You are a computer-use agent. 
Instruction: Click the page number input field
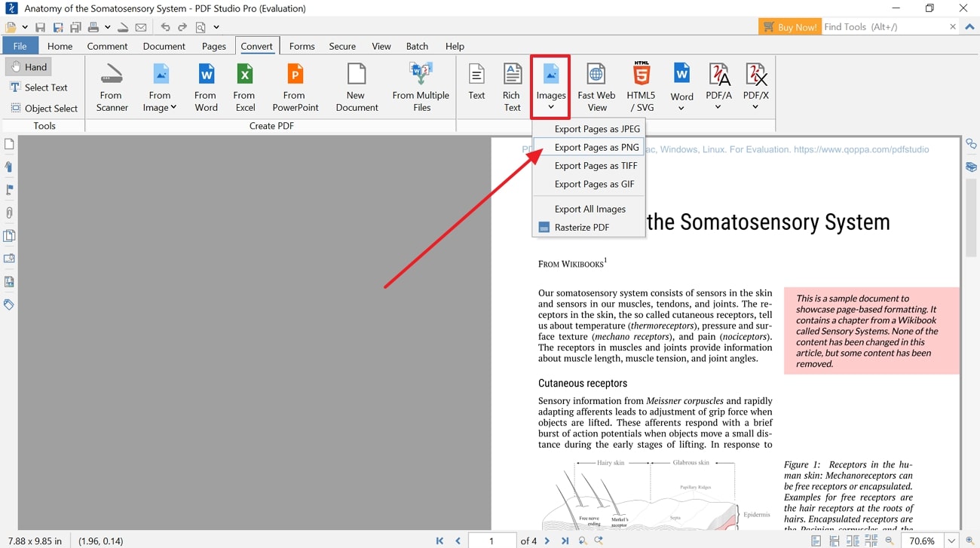(x=492, y=540)
